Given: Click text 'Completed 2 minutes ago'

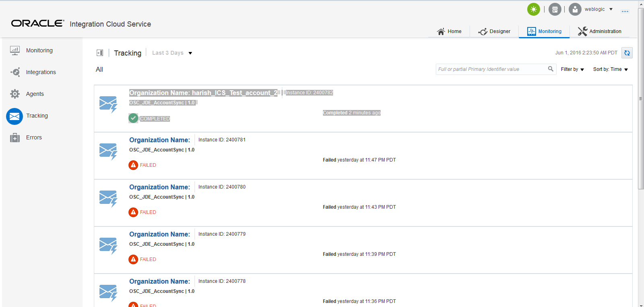Looking at the screenshot, I should (x=352, y=113).
